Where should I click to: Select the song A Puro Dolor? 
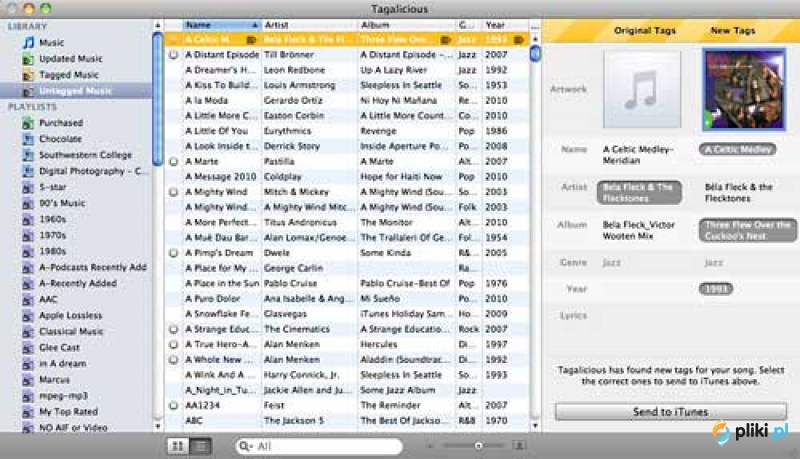click(346, 298)
